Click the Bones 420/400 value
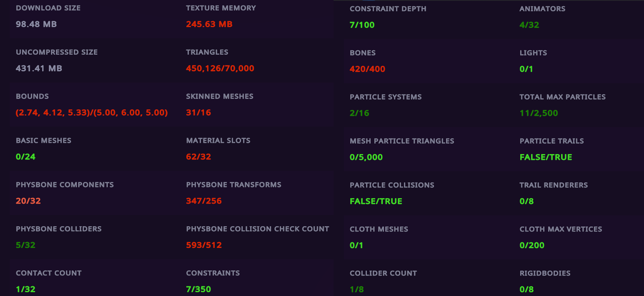This screenshot has height=296, width=644. tap(367, 69)
